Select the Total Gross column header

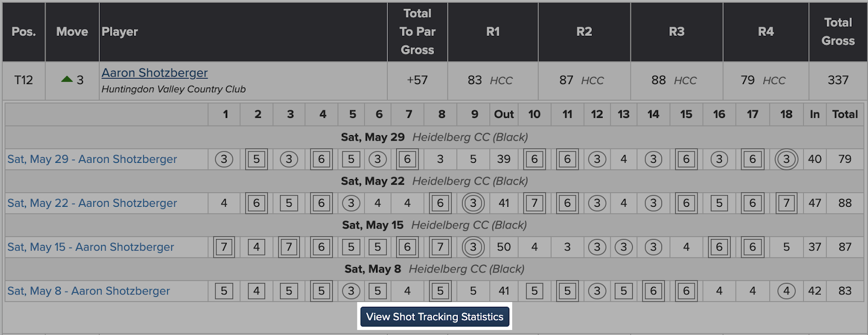(838, 31)
